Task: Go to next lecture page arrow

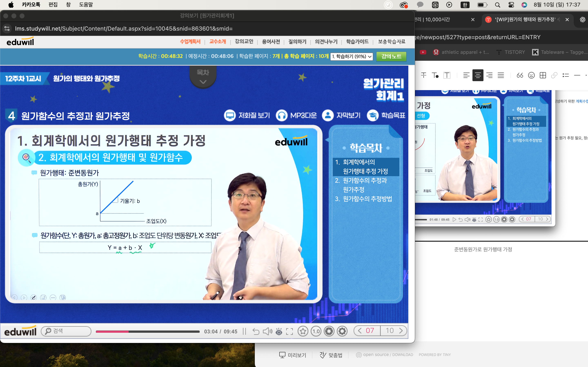Action: 401,331
